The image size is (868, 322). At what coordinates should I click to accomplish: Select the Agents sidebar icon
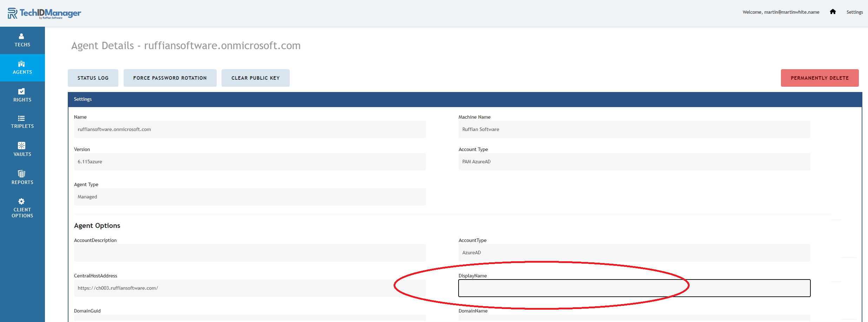21,64
